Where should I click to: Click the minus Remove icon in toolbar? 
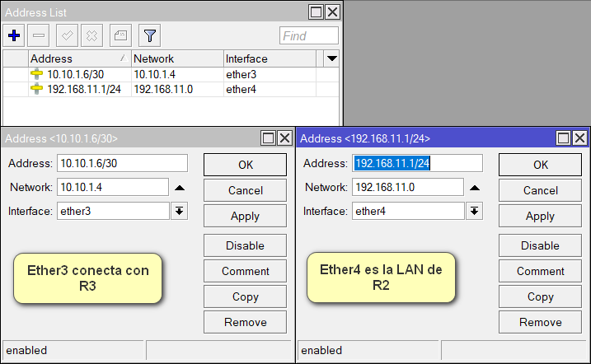click(39, 35)
